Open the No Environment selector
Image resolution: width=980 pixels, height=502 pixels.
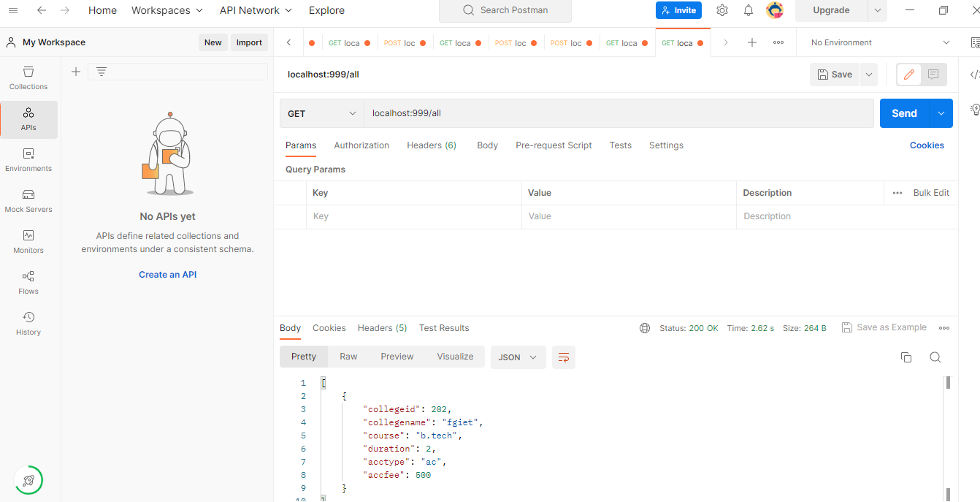coord(877,42)
